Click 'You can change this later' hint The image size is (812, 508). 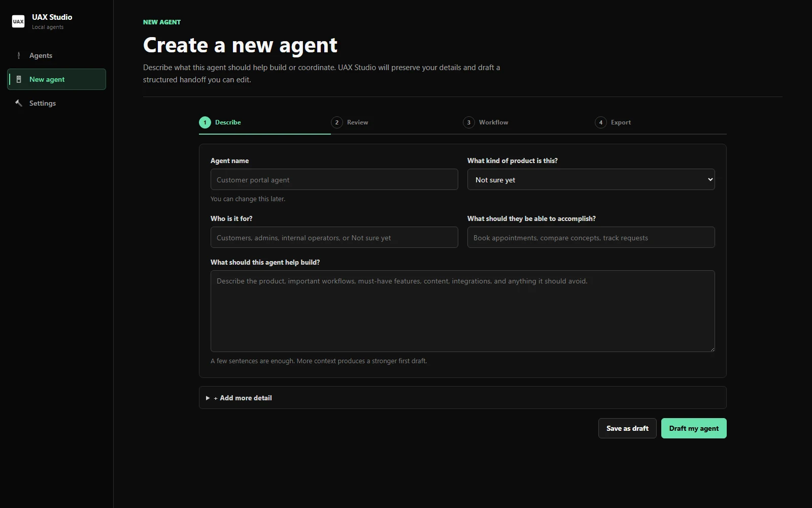click(x=248, y=199)
